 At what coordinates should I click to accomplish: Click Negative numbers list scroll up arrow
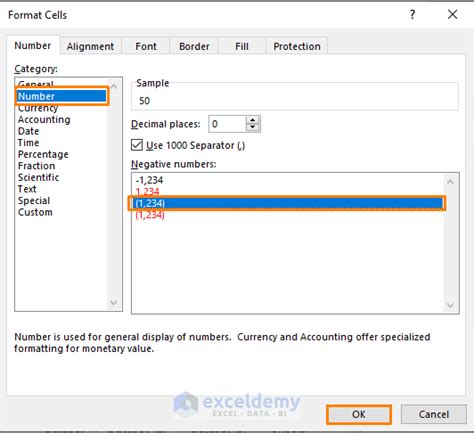(450, 182)
